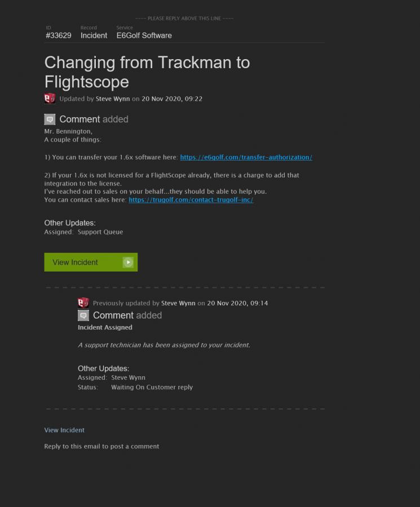This screenshot has width=420, height=507.
Task: Click Steve Wynn in the Updated by line
Action: click(113, 99)
